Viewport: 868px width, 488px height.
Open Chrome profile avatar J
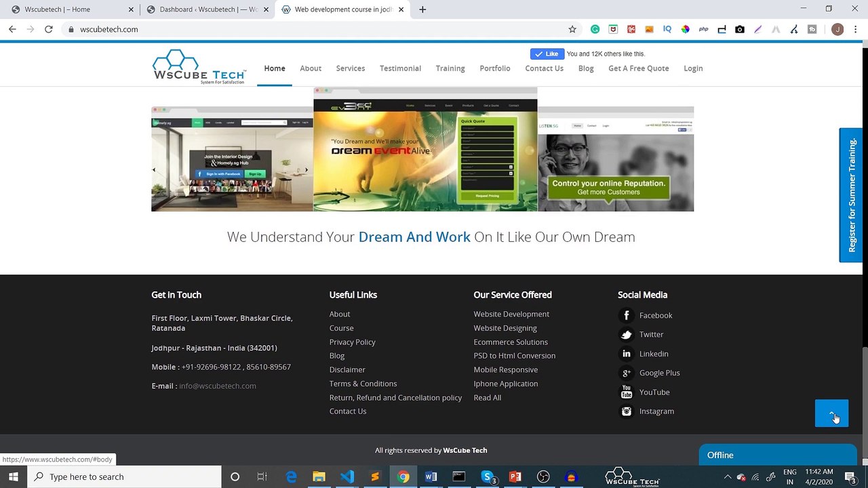tap(837, 29)
